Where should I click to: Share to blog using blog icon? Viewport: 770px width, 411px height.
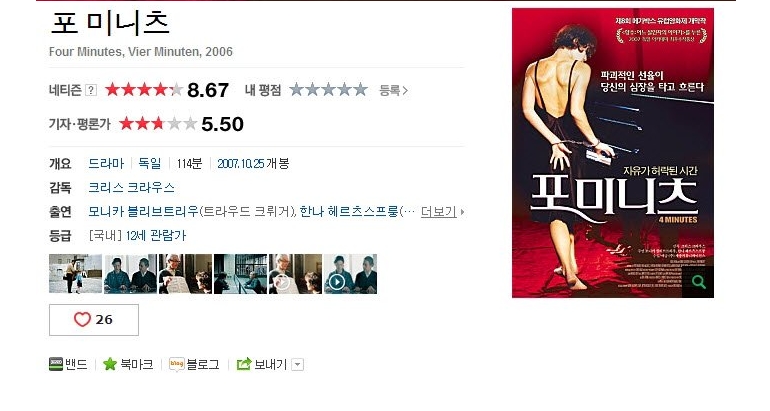coord(176,364)
